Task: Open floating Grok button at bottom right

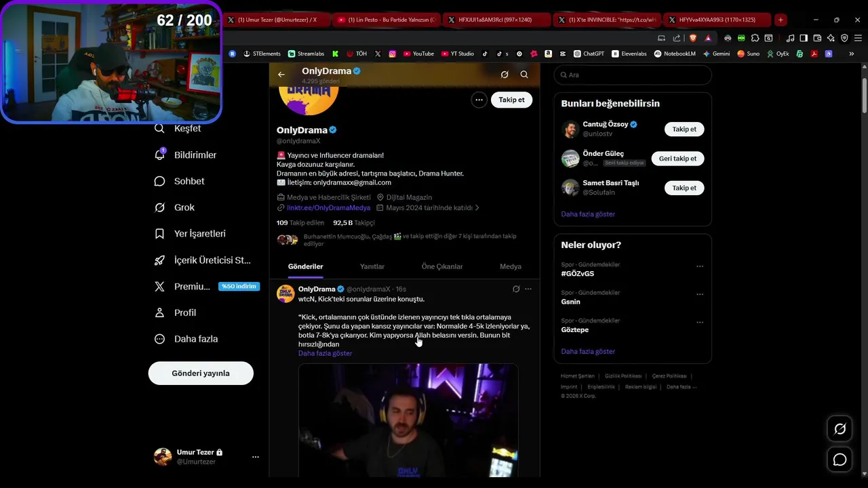Action: (x=840, y=429)
